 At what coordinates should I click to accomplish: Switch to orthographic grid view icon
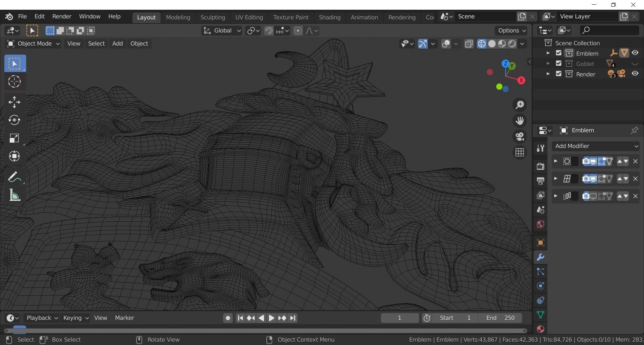520,152
